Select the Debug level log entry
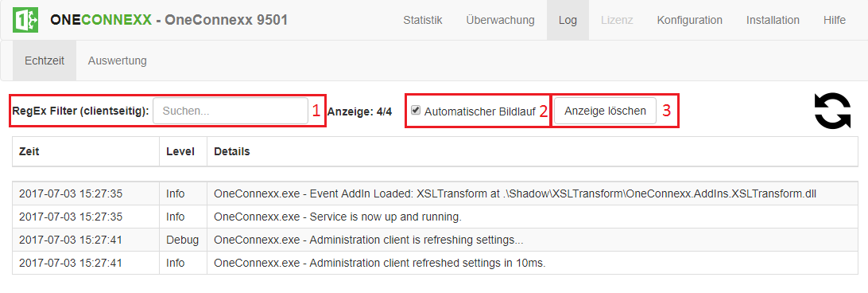Viewport: 868px width, 293px height. tap(435, 240)
